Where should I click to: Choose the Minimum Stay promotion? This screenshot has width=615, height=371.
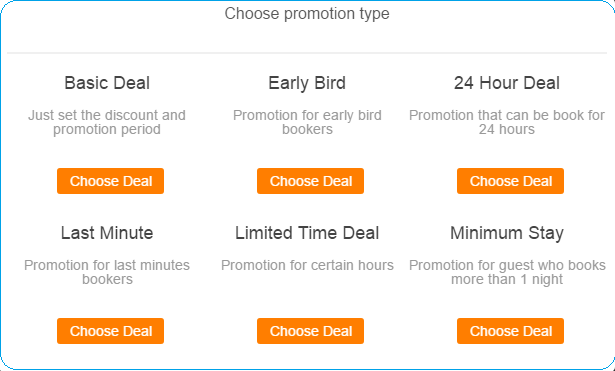tap(510, 331)
